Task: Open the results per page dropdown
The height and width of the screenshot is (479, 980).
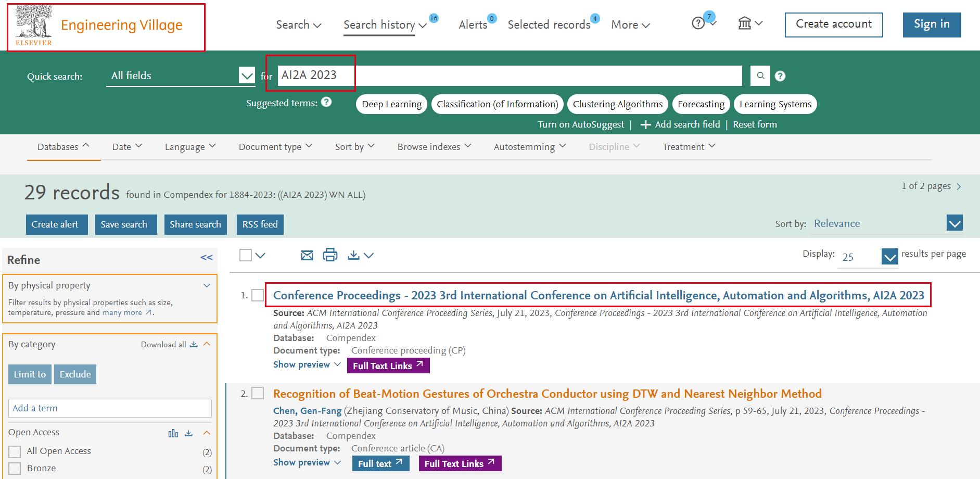Action: coord(868,257)
